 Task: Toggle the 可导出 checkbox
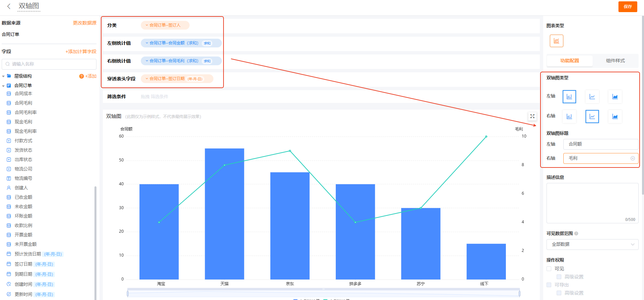click(549, 285)
